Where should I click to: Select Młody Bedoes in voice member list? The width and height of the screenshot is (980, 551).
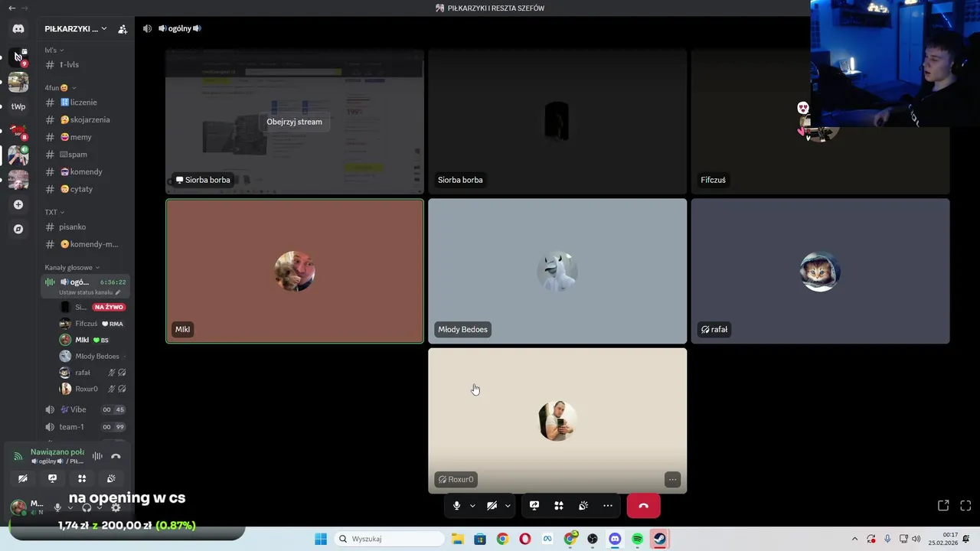pyautogui.click(x=93, y=356)
